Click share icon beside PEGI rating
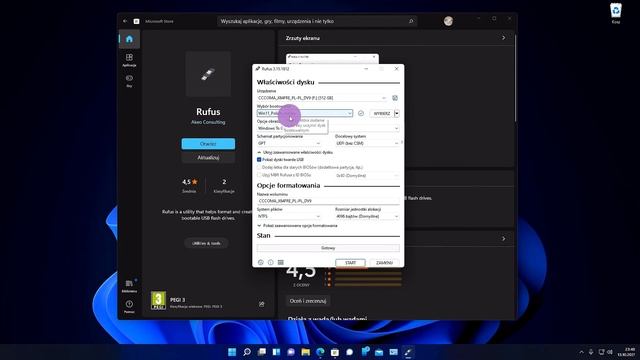This screenshot has height=360, width=640. (x=262, y=304)
